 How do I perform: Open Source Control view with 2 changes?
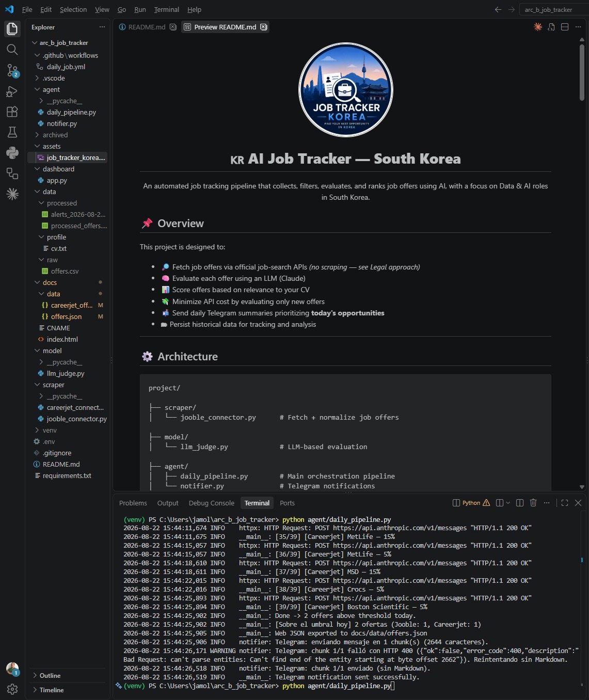click(x=12, y=71)
